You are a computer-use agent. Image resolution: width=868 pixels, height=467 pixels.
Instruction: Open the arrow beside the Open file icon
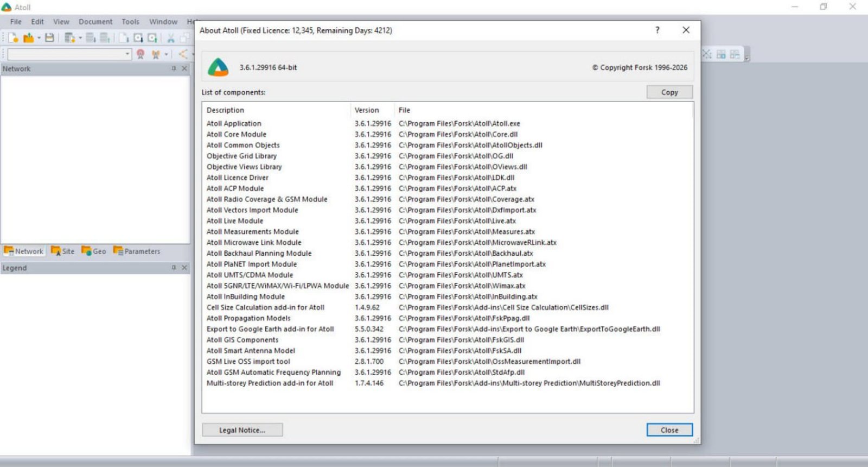click(39, 37)
